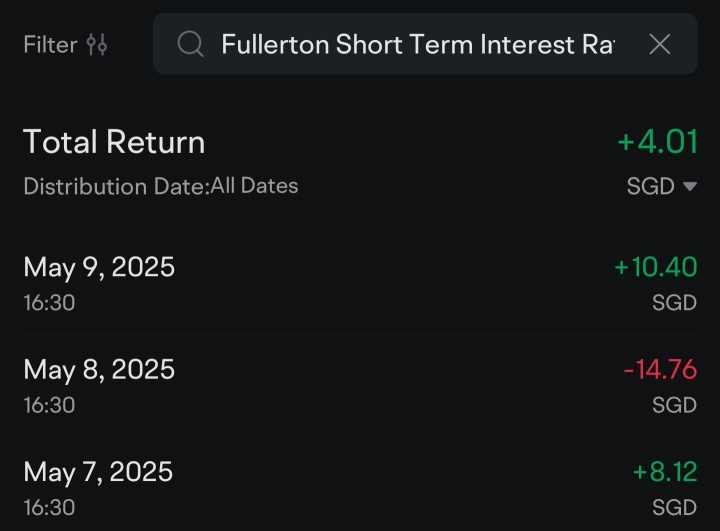
Task: Click the Total Return heading
Action: [114, 142]
